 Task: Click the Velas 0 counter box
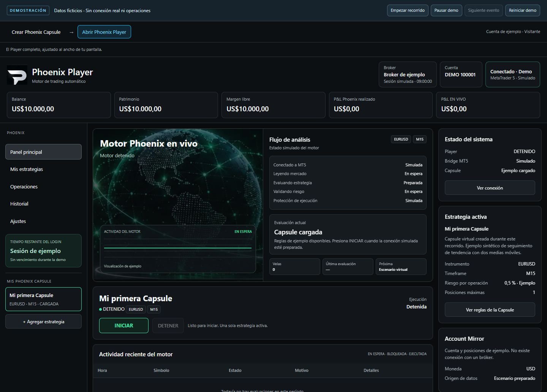coord(295,267)
